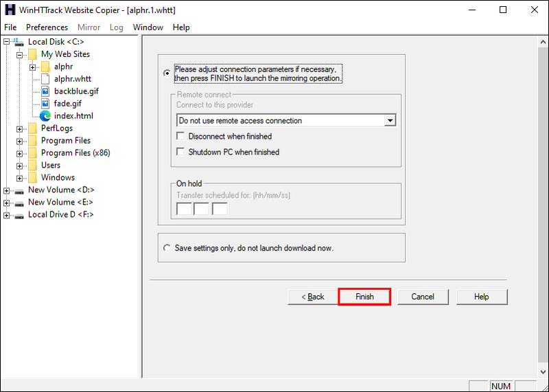Open the Log menu

[x=116, y=27]
